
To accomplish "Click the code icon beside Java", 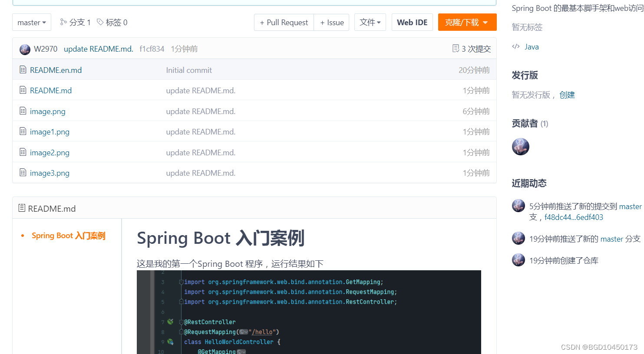I will (x=516, y=46).
